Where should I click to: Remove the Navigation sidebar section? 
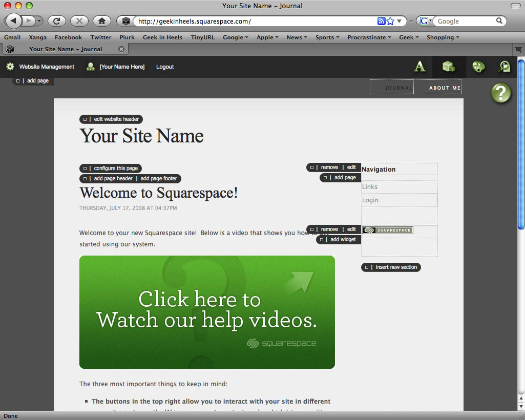click(x=329, y=167)
